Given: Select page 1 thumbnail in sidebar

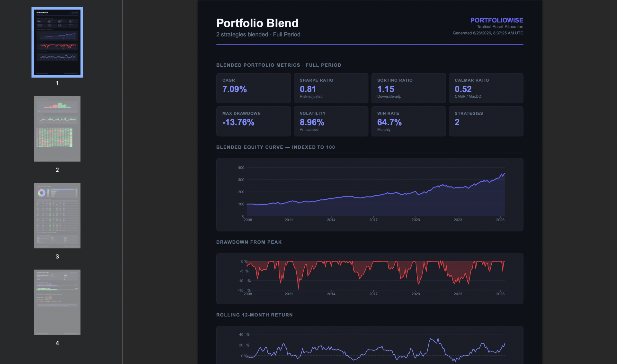Looking at the screenshot, I should coord(57,42).
